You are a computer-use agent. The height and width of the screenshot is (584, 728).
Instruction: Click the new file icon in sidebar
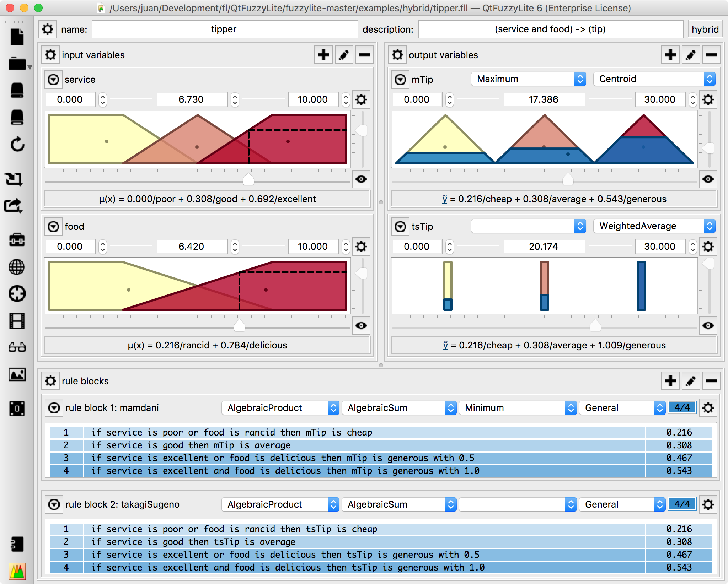pyautogui.click(x=17, y=37)
